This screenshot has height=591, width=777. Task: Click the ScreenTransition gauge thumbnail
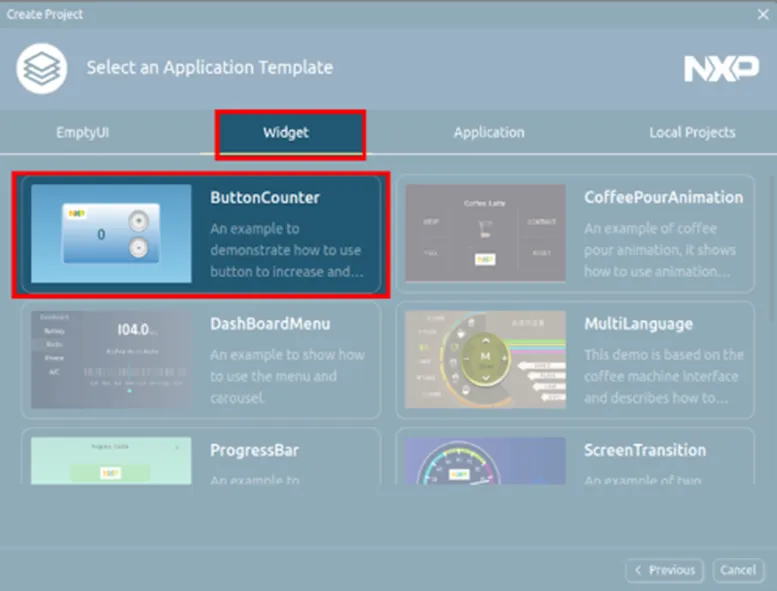485,460
